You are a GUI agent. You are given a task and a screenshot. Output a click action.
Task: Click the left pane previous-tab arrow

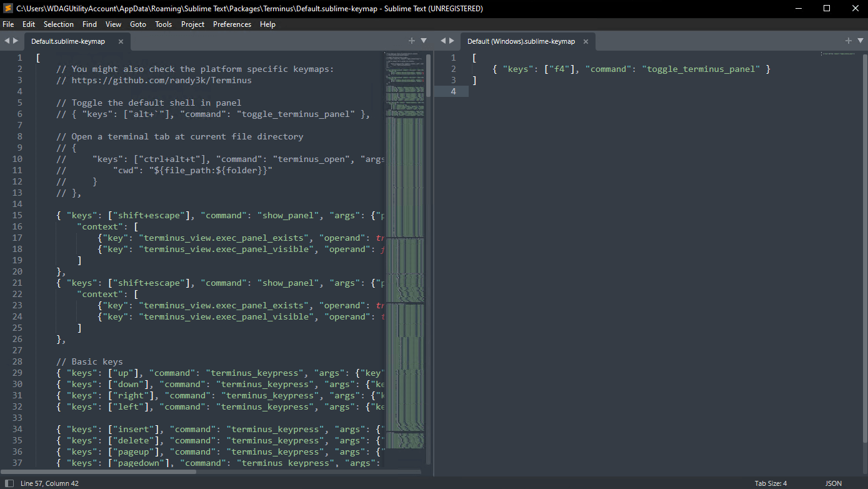[7, 41]
